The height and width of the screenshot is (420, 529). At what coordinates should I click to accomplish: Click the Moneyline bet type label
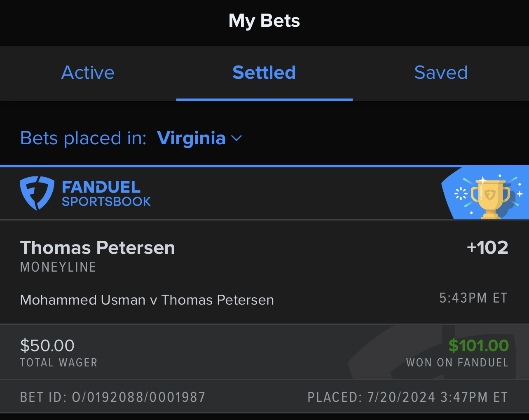click(58, 267)
